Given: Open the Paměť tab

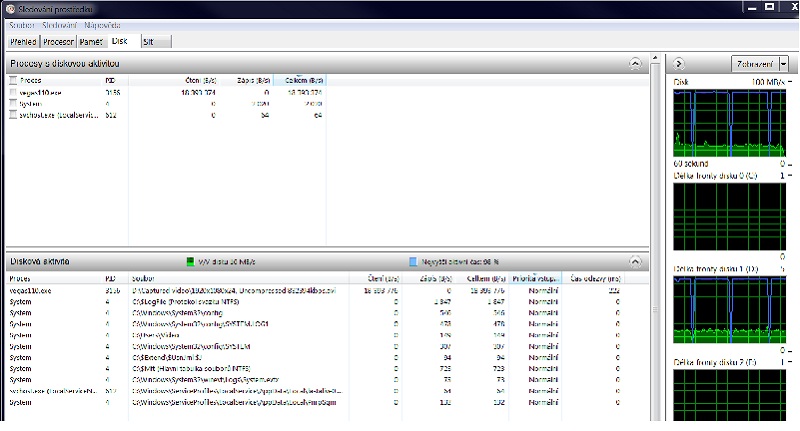Looking at the screenshot, I should click(x=92, y=42).
